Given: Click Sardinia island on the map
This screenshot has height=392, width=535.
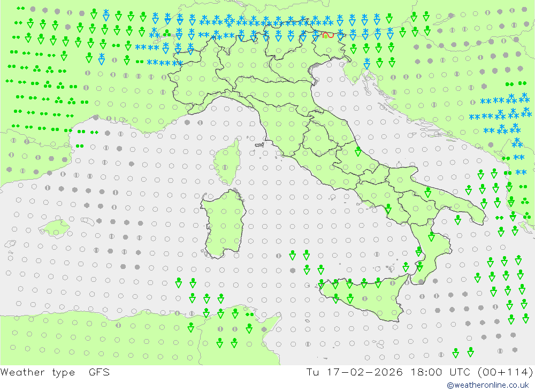Looking at the screenshot, I should 224,224.
